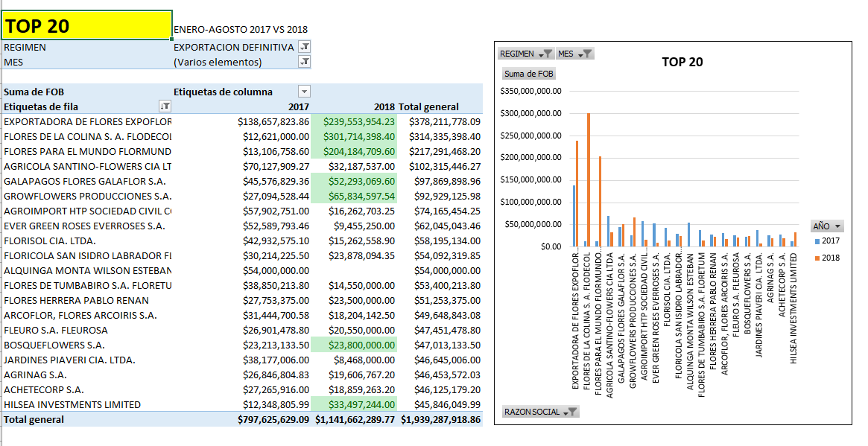Select the ACHETECORP S.A. row label
This screenshot has width=868, height=446.
44,390
